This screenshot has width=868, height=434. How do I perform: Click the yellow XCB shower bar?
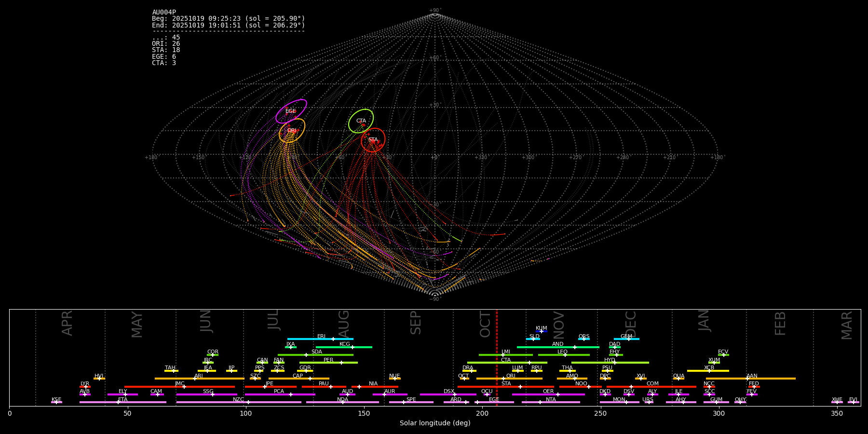pos(707,371)
